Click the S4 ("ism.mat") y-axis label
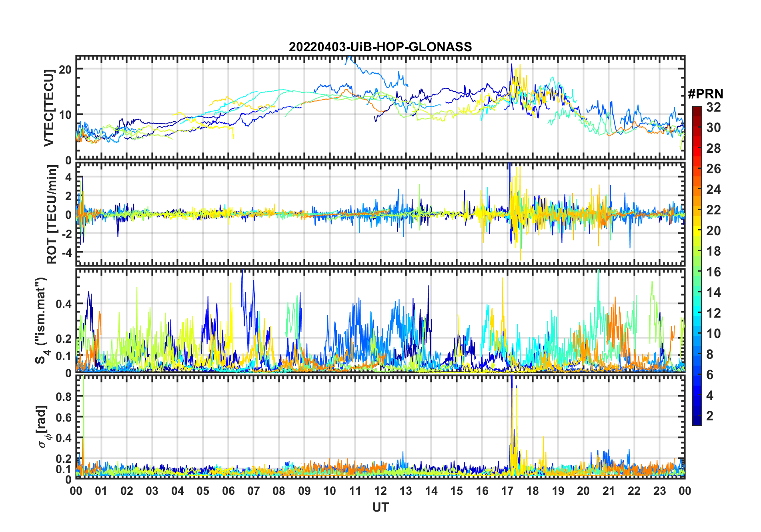The width and height of the screenshot is (761, 532). 41,321
